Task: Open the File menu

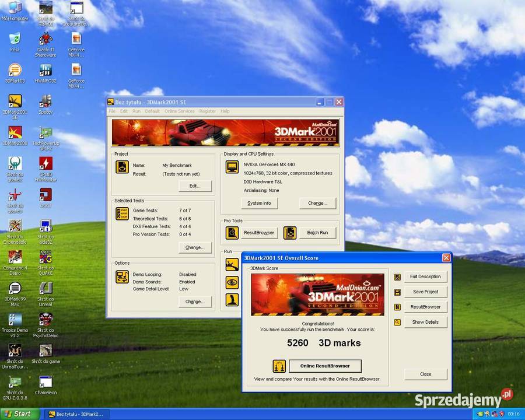Action: coord(111,111)
